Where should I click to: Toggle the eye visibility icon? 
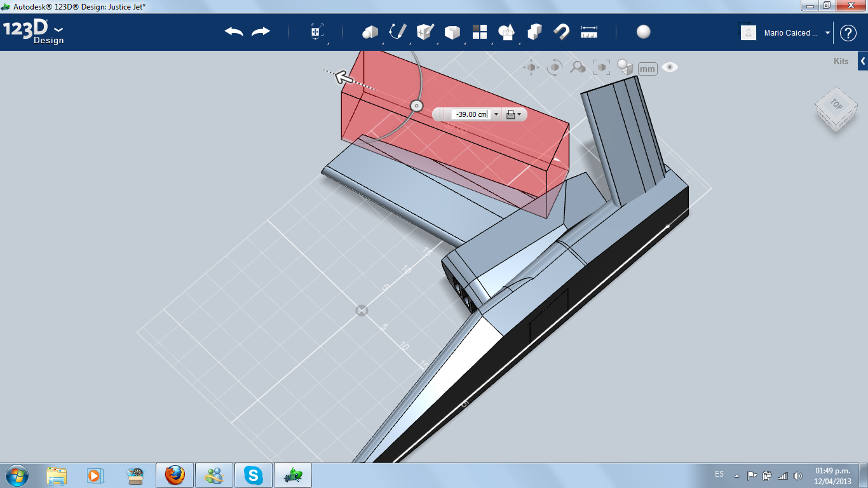pyautogui.click(x=670, y=67)
